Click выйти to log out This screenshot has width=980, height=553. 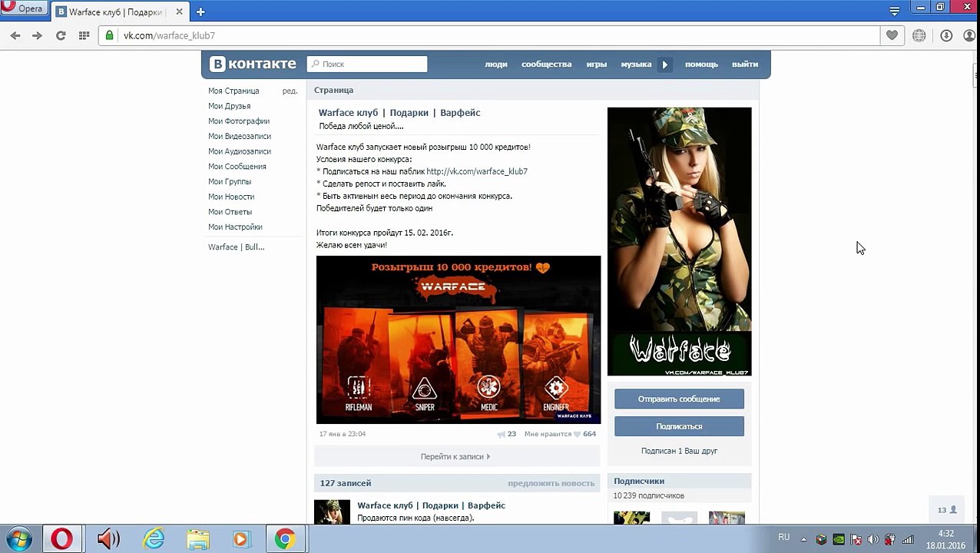point(745,65)
